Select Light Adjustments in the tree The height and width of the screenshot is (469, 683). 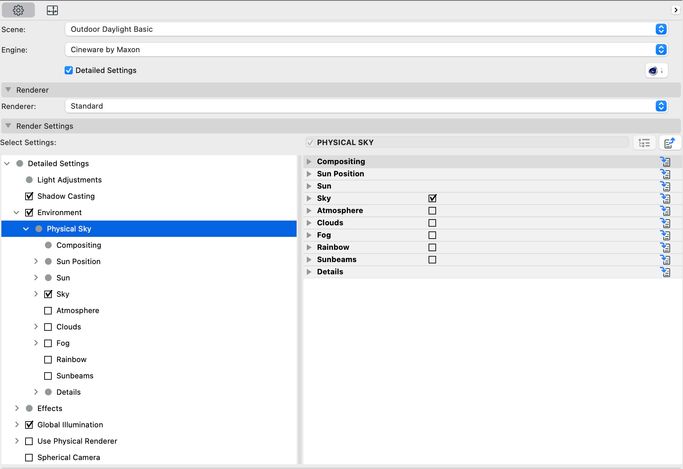(70, 180)
